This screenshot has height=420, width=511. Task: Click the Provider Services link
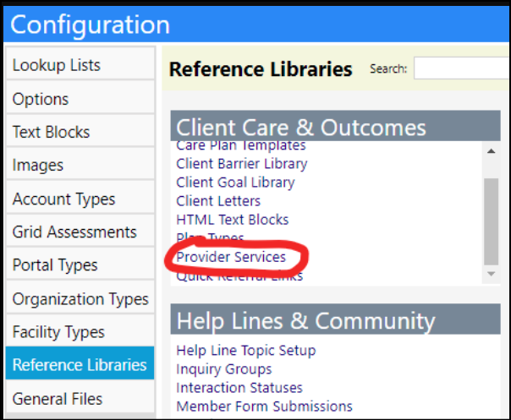(x=231, y=257)
